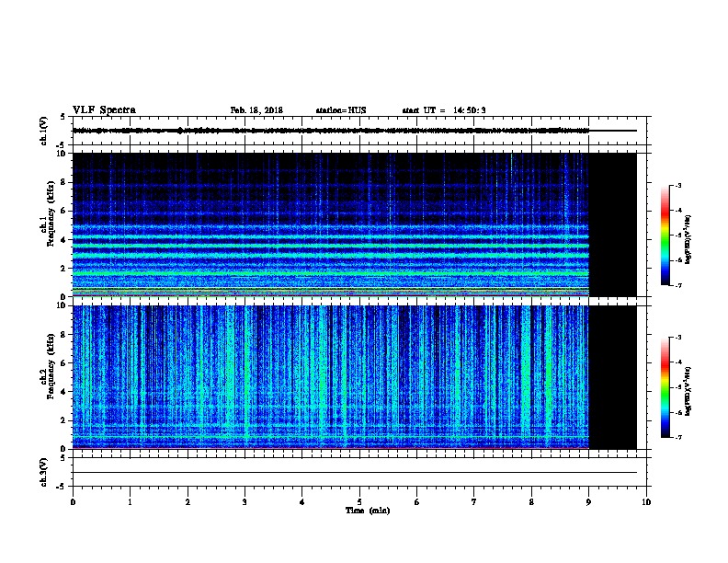Click the black no-data region of ch.2 spectrogram
728x563 pixels.
pyautogui.click(x=613, y=377)
